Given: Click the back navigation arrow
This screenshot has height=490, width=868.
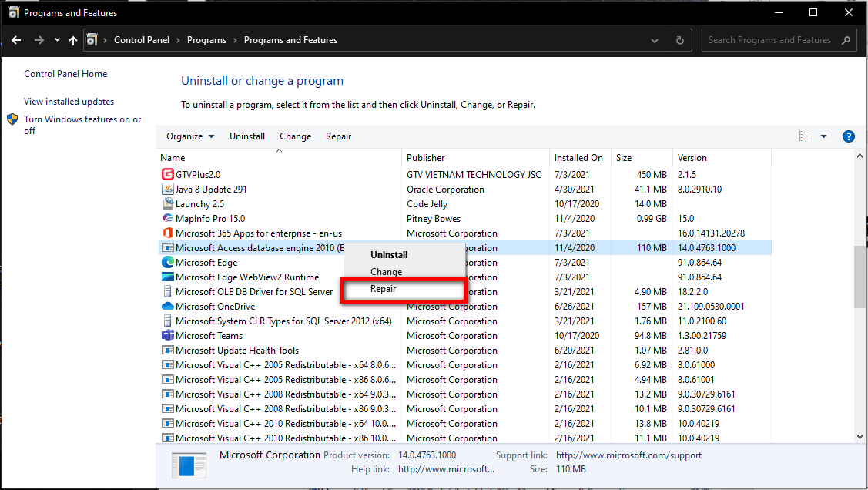Looking at the screenshot, I should (x=16, y=40).
